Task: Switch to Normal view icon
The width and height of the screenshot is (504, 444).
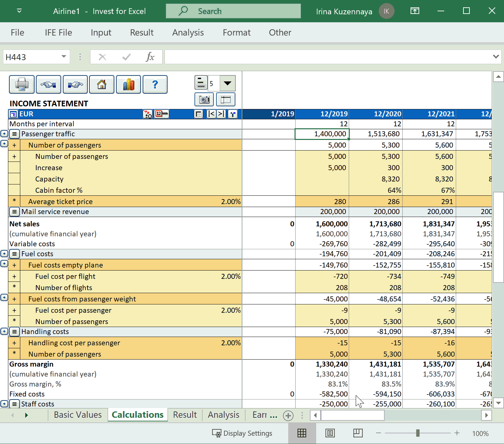Action: click(302, 433)
